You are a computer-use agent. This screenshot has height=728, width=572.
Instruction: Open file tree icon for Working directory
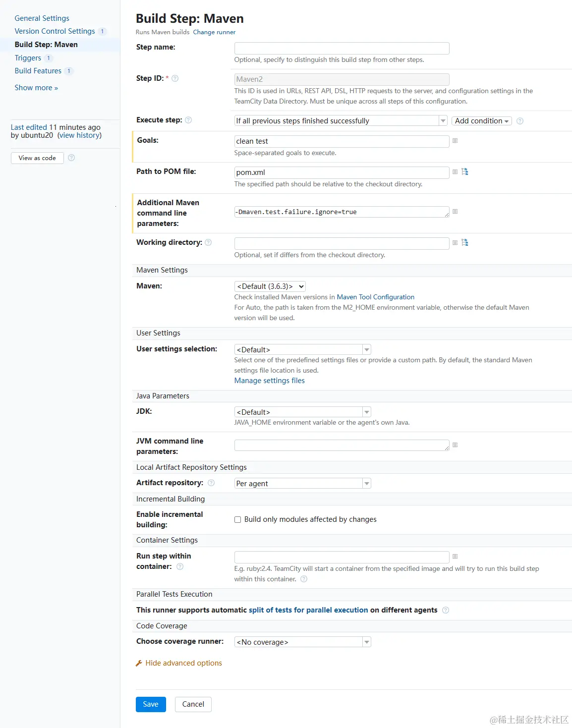pyautogui.click(x=465, y=243)
